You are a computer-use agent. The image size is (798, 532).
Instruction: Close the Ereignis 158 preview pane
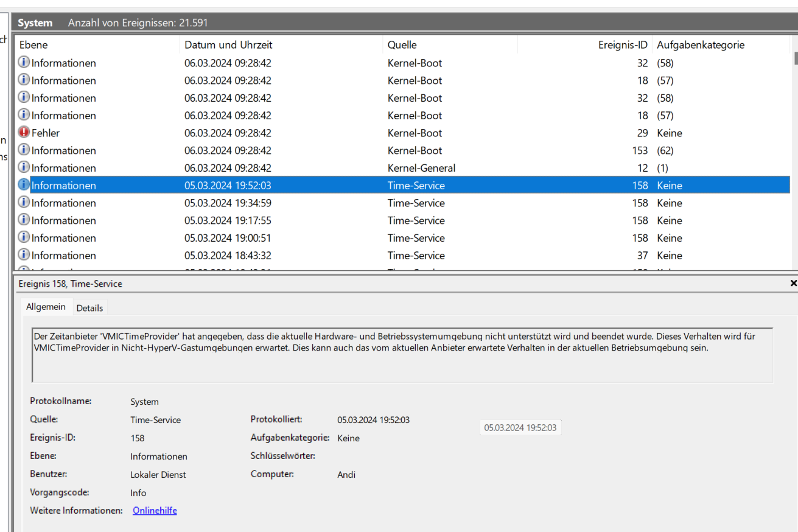click(793, 284)
